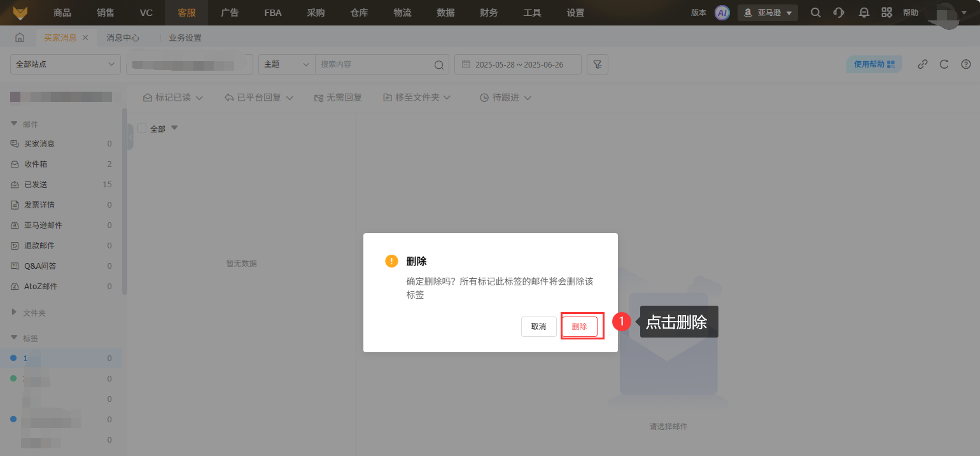
Task: Click 取消 to cancel deletion
Action: [x=538, y=327]
